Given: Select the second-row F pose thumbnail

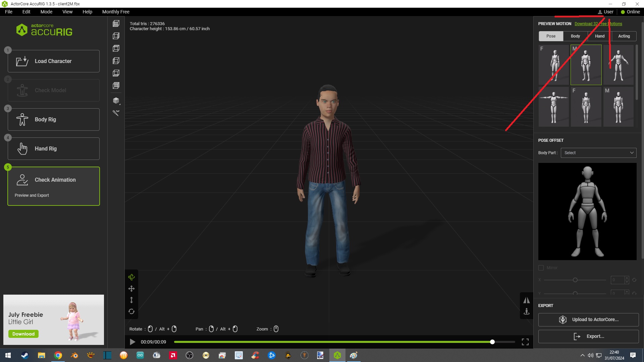Looking at the screenshot, I should click(586, 107).
